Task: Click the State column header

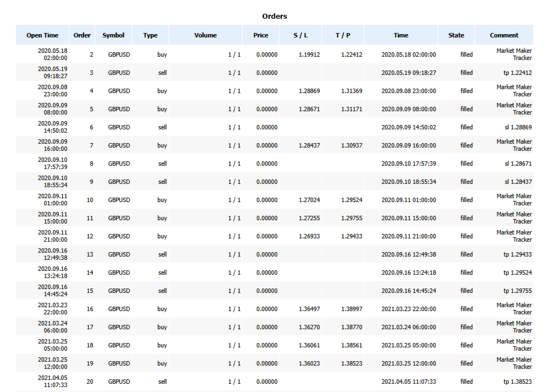Action: [456, 35]
